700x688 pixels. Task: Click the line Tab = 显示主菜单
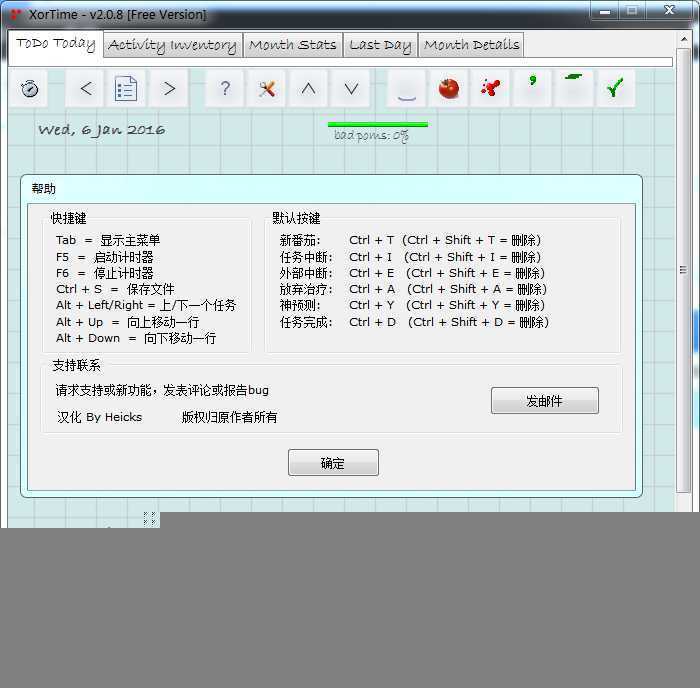108,240
